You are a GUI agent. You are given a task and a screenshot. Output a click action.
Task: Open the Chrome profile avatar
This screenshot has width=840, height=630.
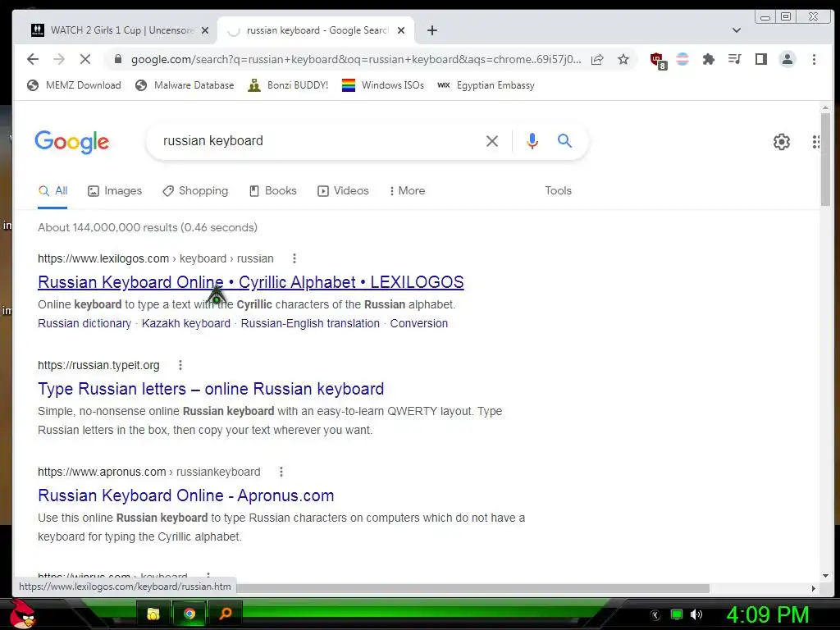pyautogui.click(x=787, y=59)
